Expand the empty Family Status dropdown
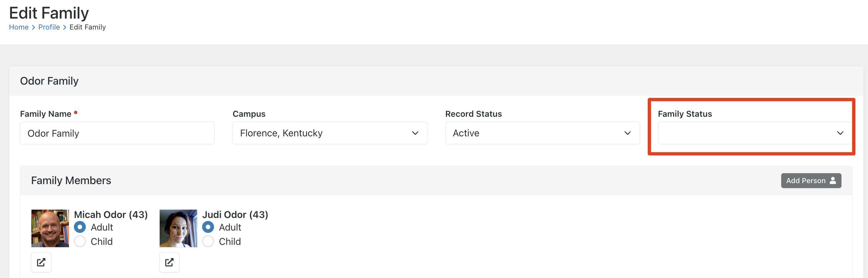The image size is (868, 278). 755,133
